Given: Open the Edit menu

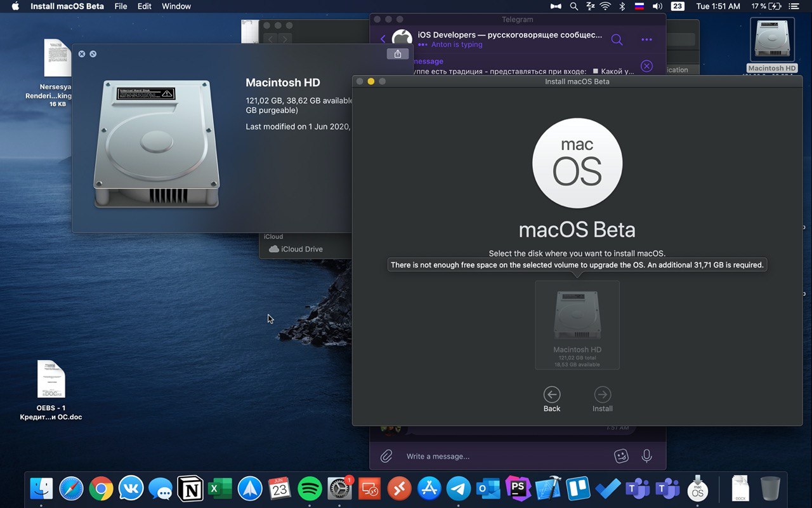Looking at the screenshot, I should click(x=145, y=6).
